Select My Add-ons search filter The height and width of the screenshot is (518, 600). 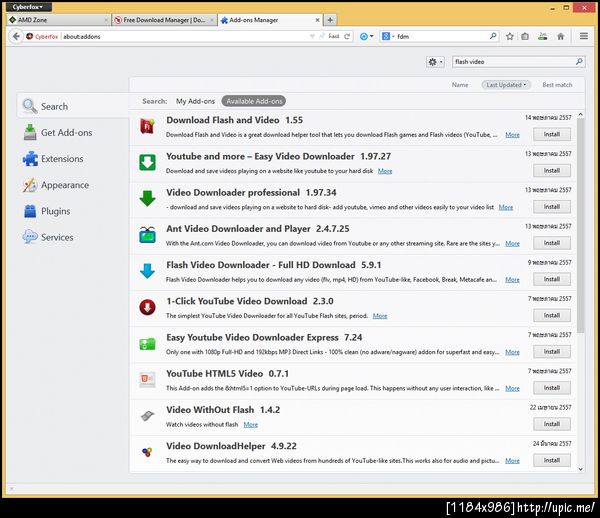coord(195,101)
